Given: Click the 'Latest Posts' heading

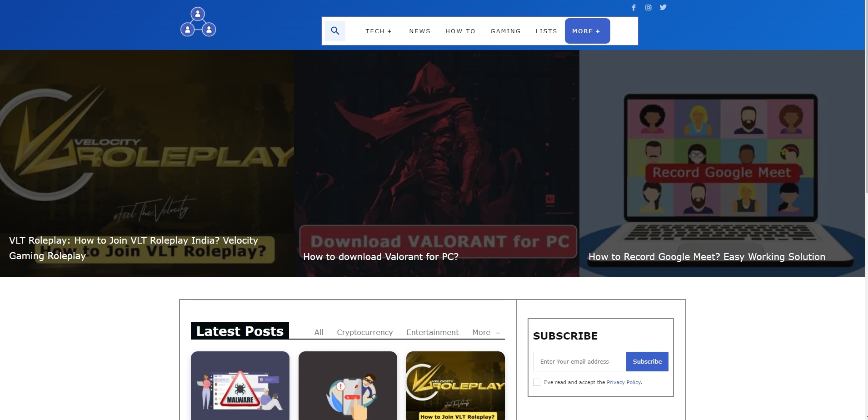Looking at the screenshot, I should coord(240,331).
